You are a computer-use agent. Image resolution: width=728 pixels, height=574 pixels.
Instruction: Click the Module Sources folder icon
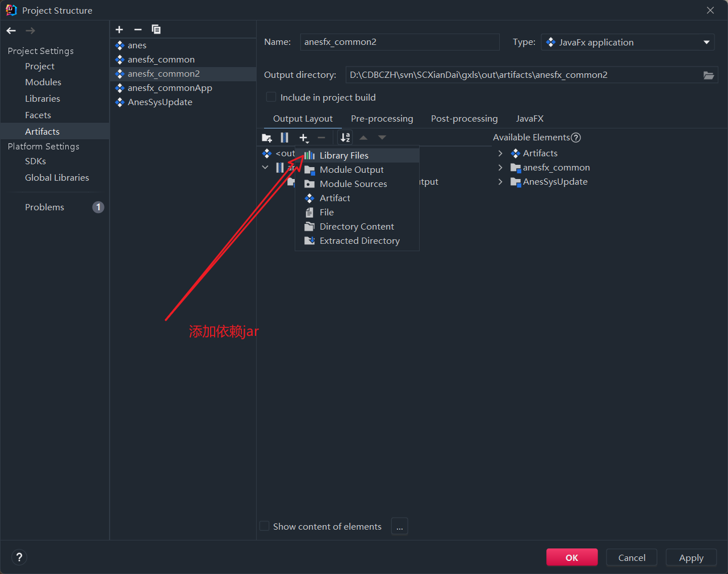pos(309,184)
